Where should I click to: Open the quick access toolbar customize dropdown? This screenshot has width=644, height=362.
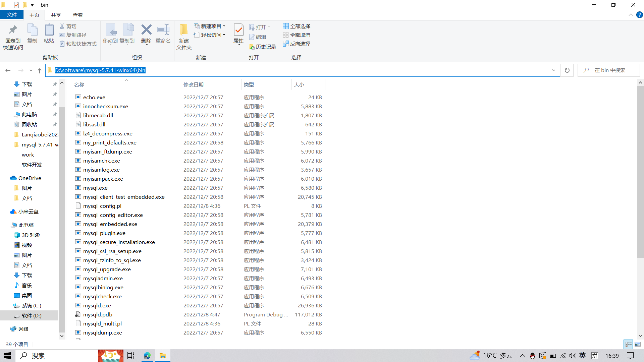click(x=32, y=5)
